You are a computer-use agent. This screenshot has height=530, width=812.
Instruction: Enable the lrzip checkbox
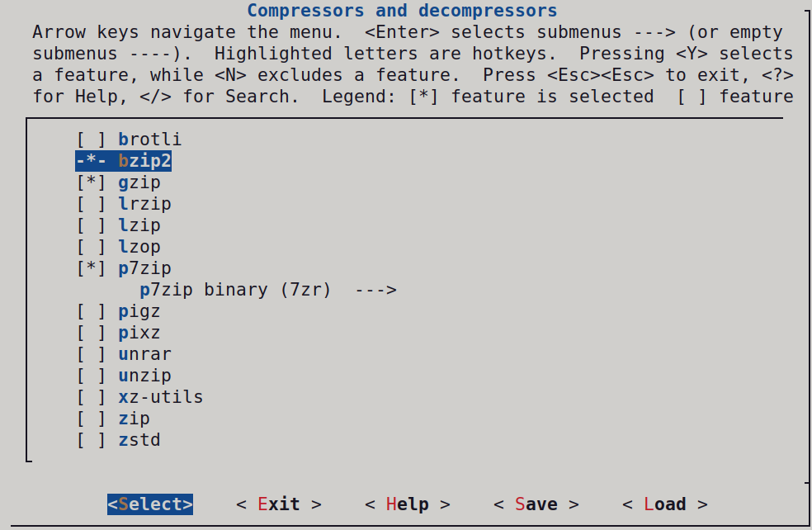coord(91,204)
